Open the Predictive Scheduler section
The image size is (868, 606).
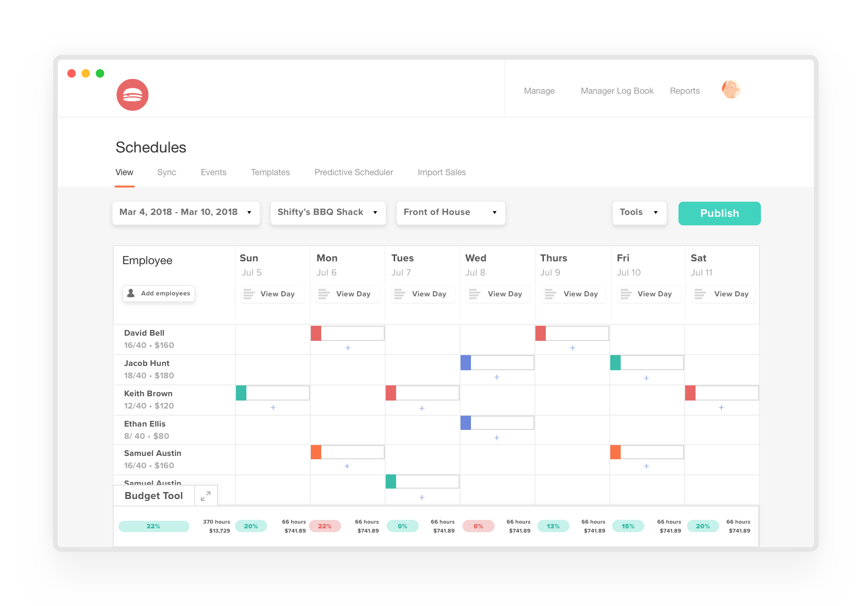click(x=353, y=172)
